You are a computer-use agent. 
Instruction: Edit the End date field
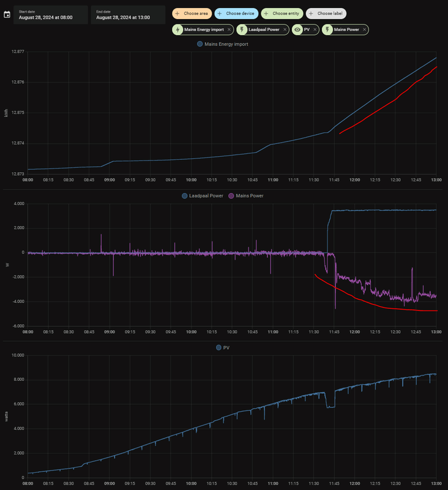point(128,15)
